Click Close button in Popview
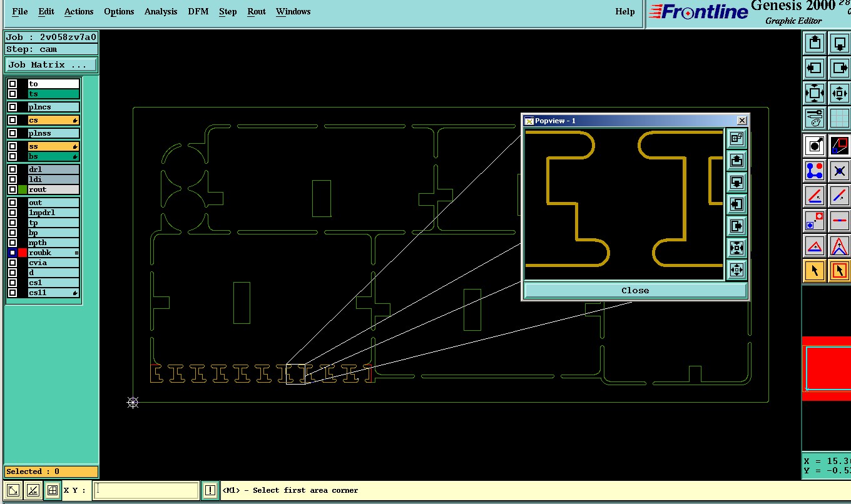851x504 pixels. click(x=635, y=290)
